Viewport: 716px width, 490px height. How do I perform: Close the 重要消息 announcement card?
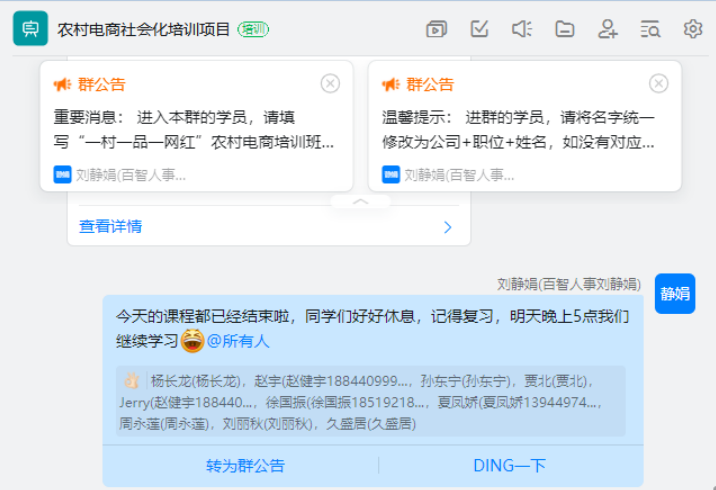pos(330,83)
